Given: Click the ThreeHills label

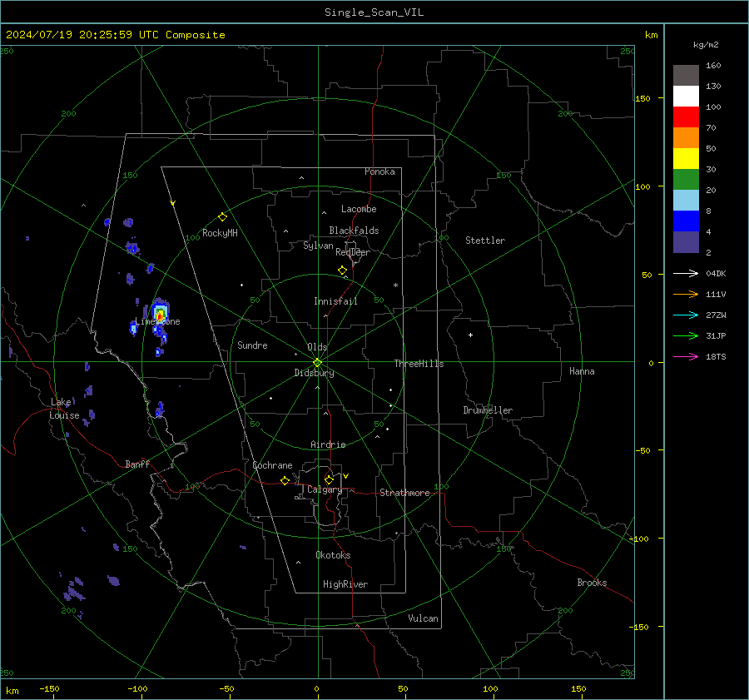Looking at the screenshot, I should [x=419, y=364].
